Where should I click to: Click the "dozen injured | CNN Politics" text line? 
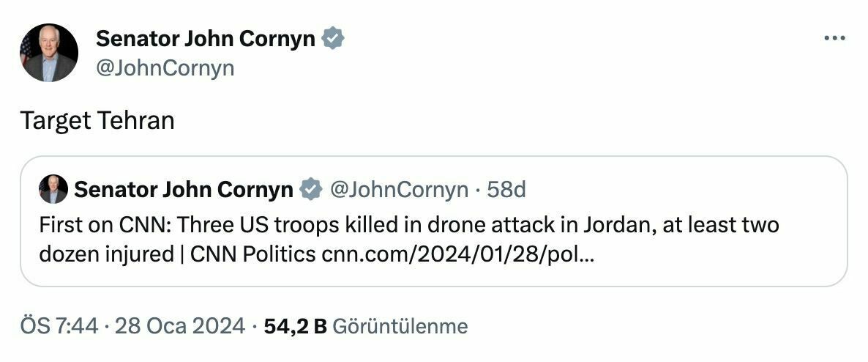click(179, 254)
